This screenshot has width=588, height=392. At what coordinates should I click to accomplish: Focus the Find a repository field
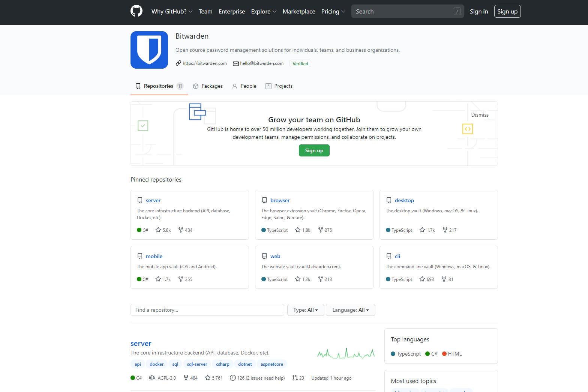(x=207, y=310)
